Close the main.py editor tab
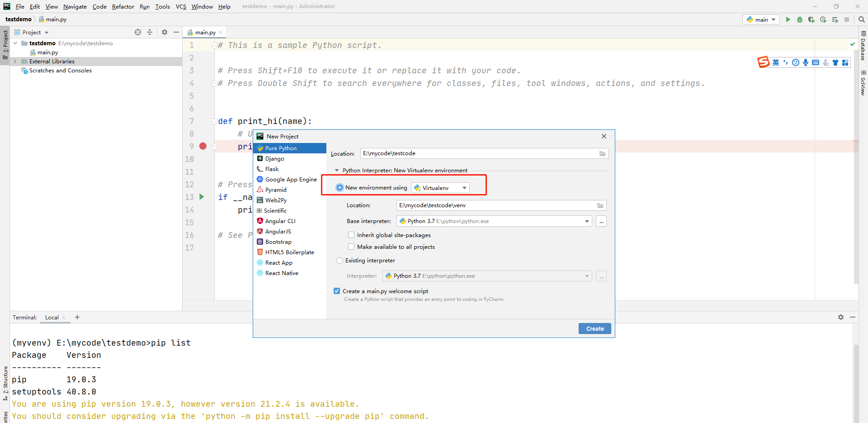Viewport: 868px width, 423px height. point(221,32)
